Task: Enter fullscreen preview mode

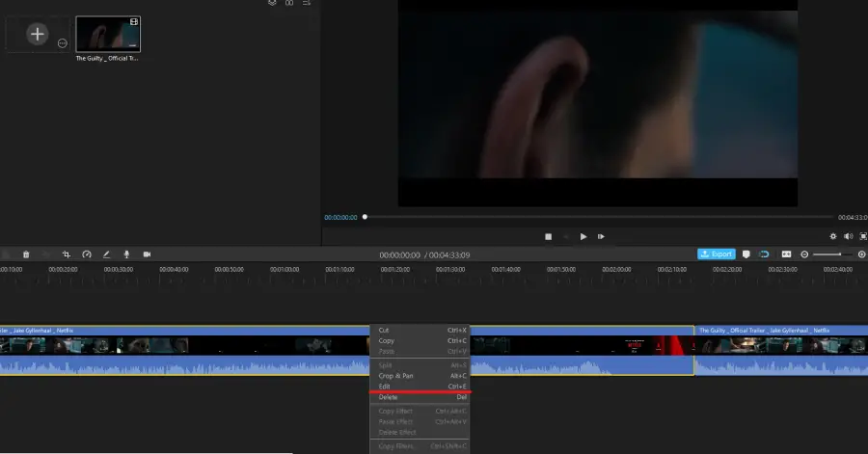Action: click(863, 236)
